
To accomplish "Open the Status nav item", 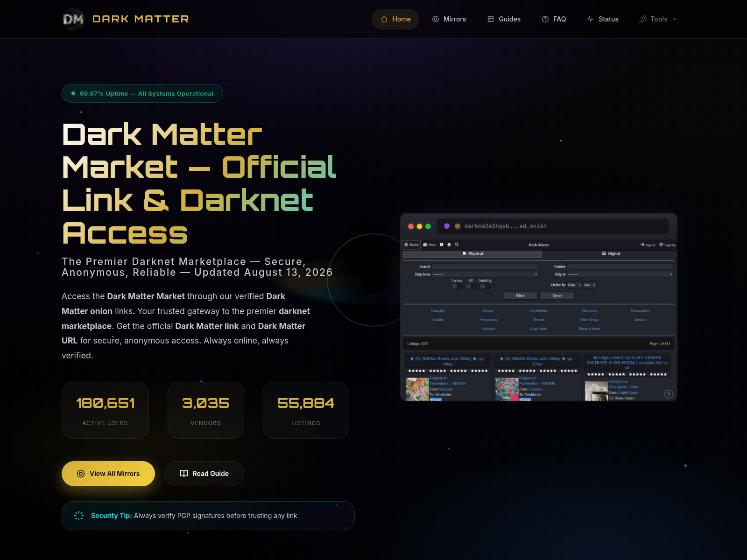I will pyautogui.click(x=603, y=19).
